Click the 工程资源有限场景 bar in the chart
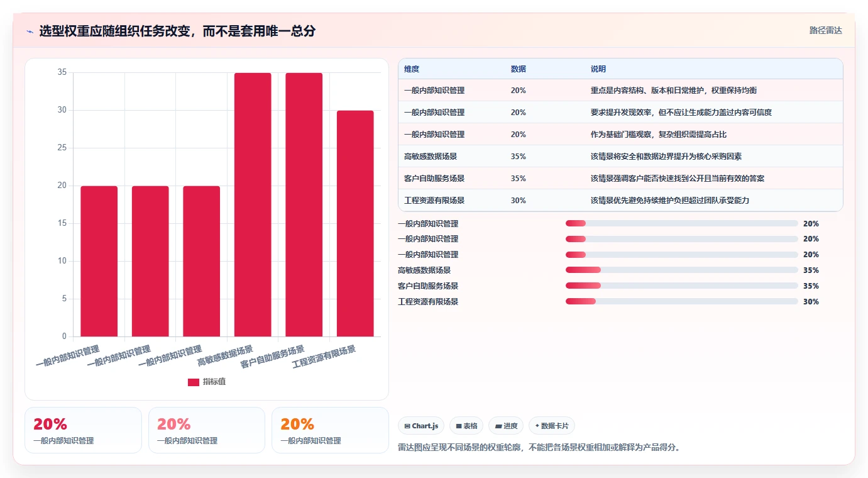The image size is (868, 478). tap(355, 223)
